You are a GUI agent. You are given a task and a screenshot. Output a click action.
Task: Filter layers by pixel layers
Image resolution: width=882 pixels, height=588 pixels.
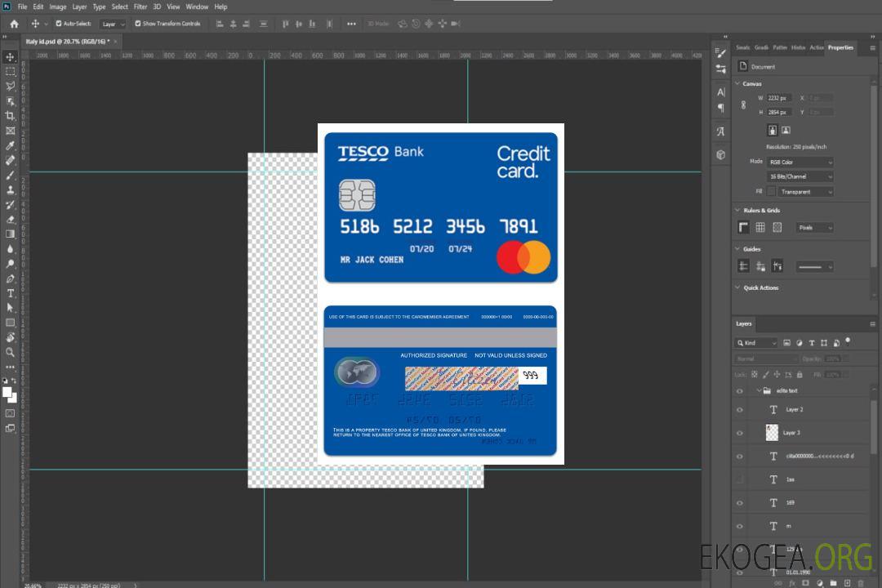pyautogui.click(x=787, y=343)
